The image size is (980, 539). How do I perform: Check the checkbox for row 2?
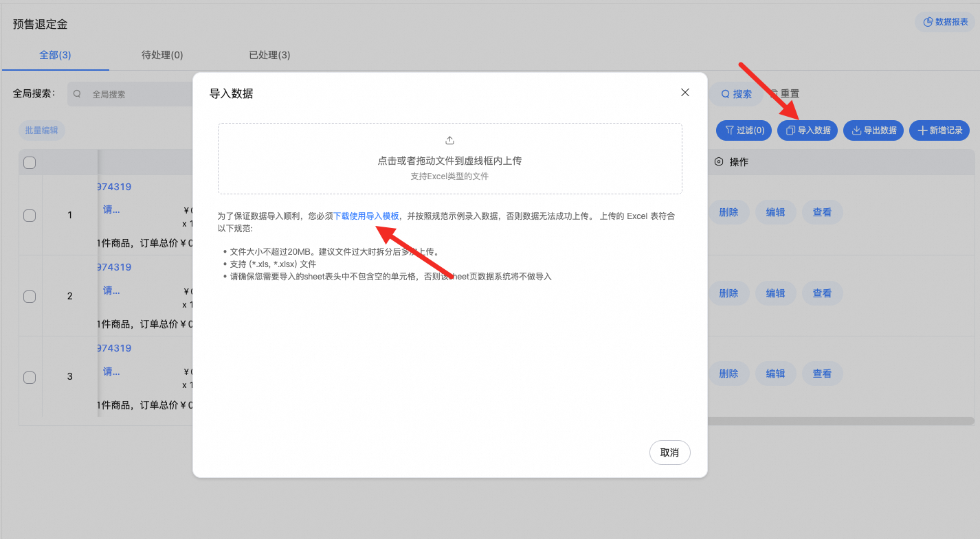coord(30,297)
